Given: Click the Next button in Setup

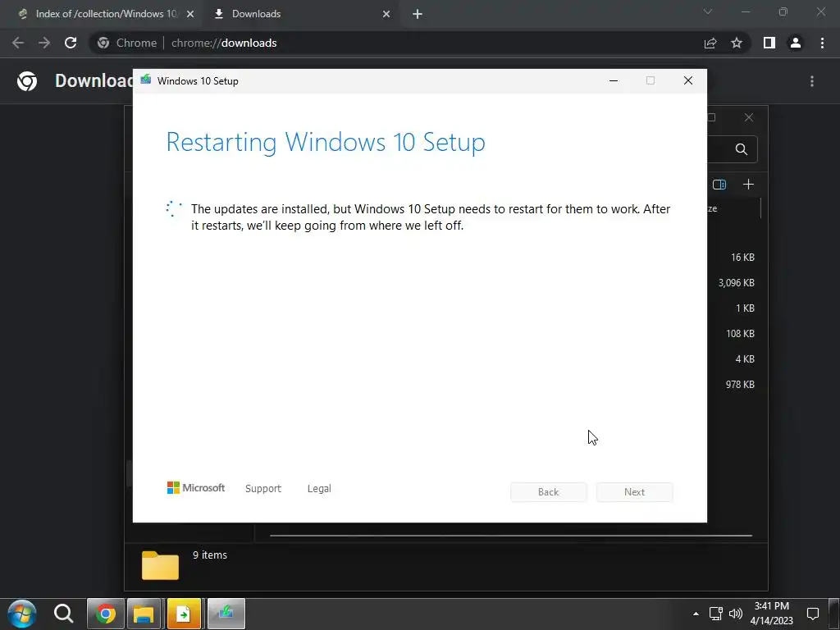Looking at the screenshot, I should (634, 492).
